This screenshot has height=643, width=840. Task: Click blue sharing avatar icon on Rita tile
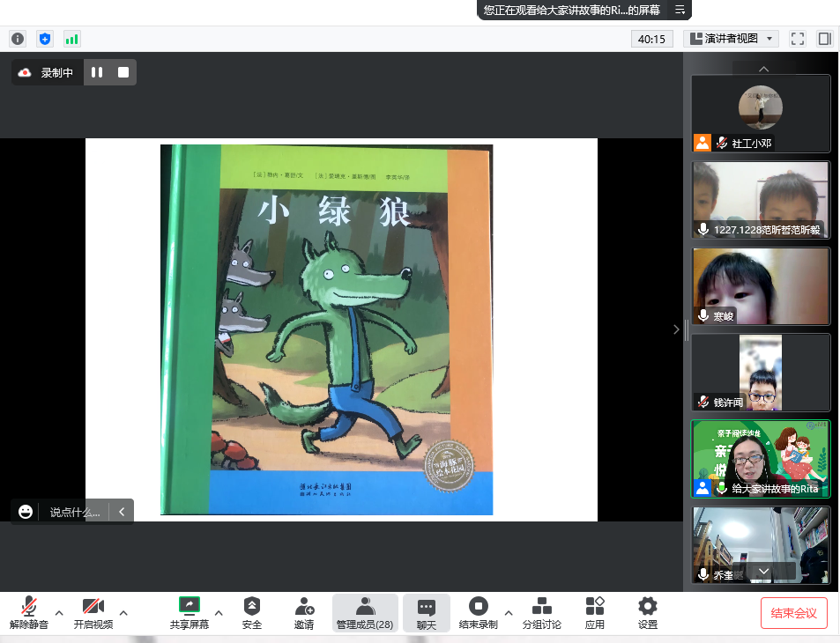click(x=702, y=488)
